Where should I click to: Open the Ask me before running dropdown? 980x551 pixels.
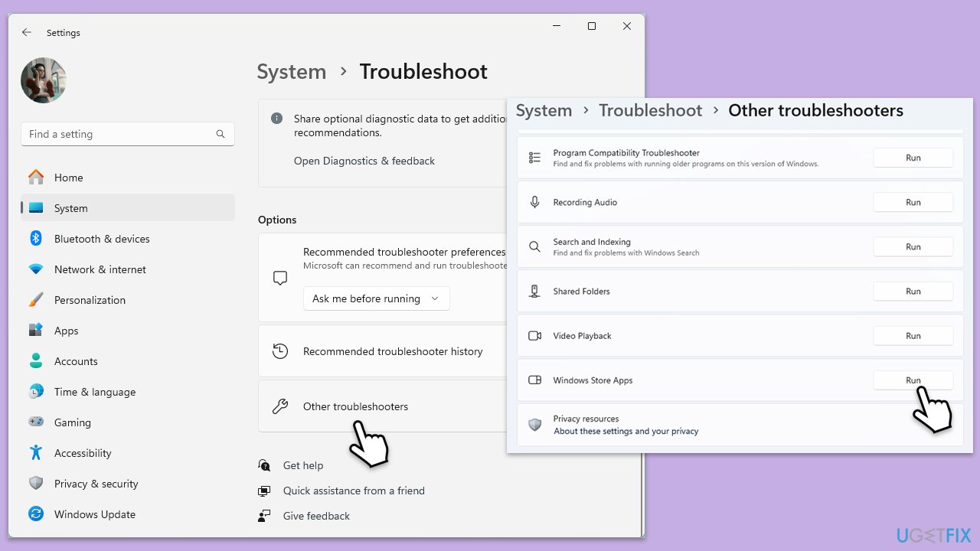click(376, 298)
